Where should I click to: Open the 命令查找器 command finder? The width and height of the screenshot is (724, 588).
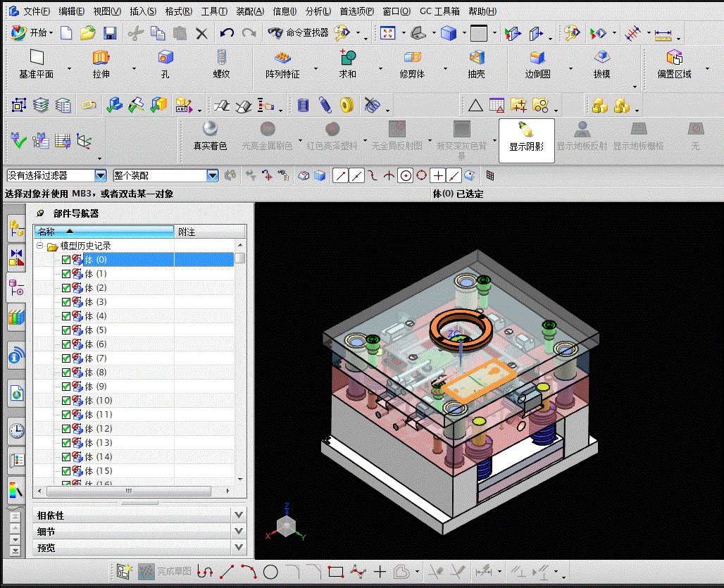pos(299,33)
